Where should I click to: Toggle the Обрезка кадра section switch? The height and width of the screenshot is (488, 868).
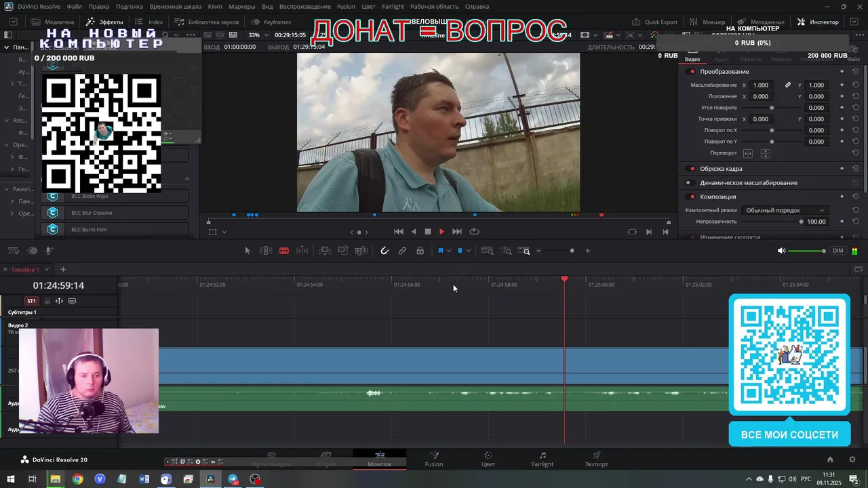(692, 169)
